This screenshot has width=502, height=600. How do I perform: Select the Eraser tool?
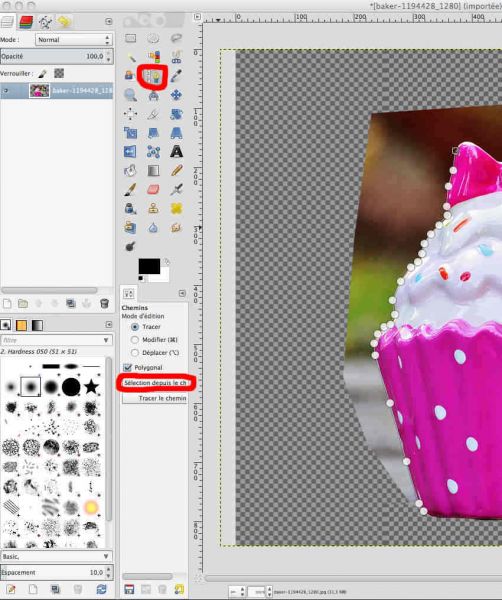[153, 189]
